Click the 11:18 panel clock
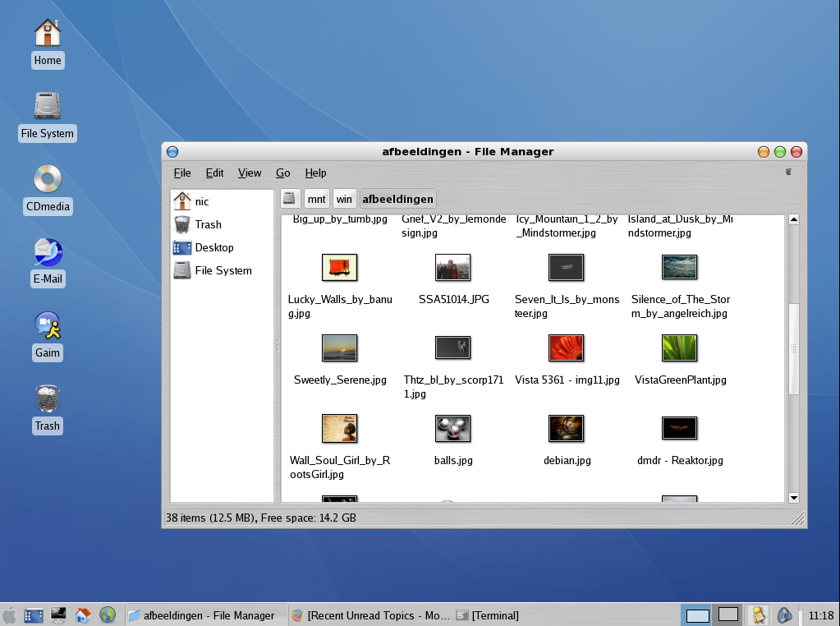This screenshot has width=840, height=626. pyautogui.click(x=821, y=615)
